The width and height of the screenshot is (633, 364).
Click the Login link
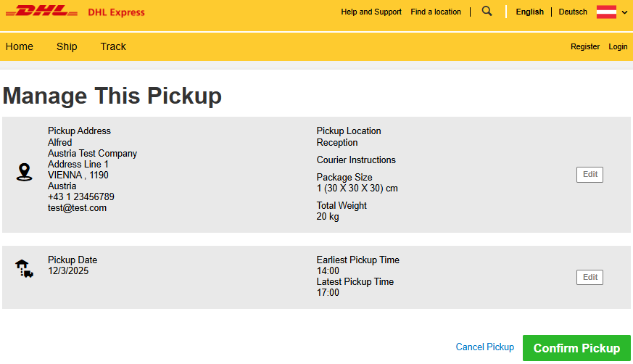[618, 46]
